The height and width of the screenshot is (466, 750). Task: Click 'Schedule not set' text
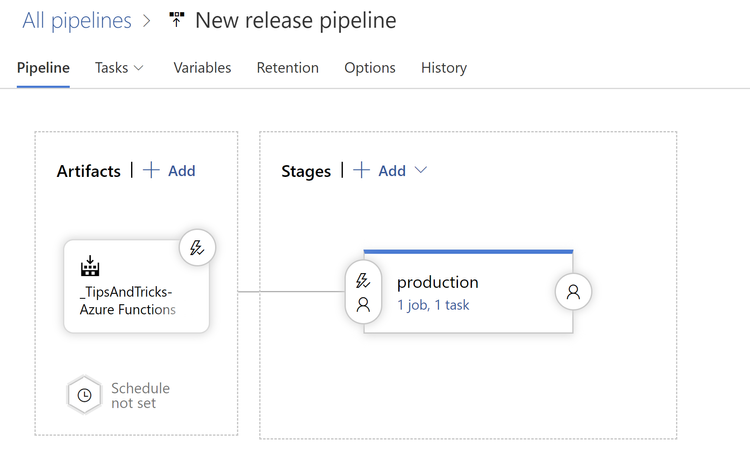tap(140, 395)
